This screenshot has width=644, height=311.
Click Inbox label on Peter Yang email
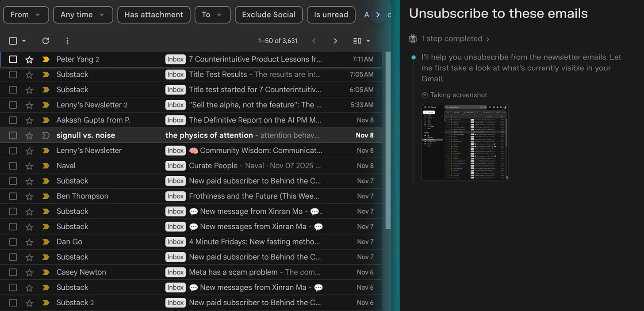click(176, 59)
